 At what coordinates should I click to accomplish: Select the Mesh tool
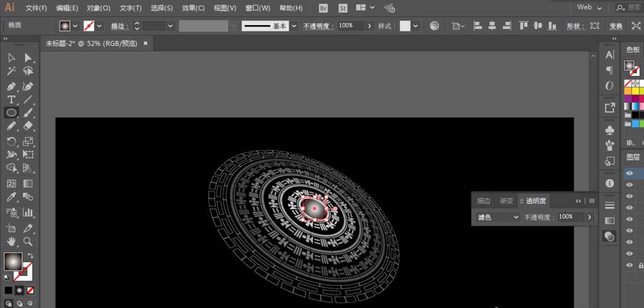pyautogui.click(x=11, y=183)
